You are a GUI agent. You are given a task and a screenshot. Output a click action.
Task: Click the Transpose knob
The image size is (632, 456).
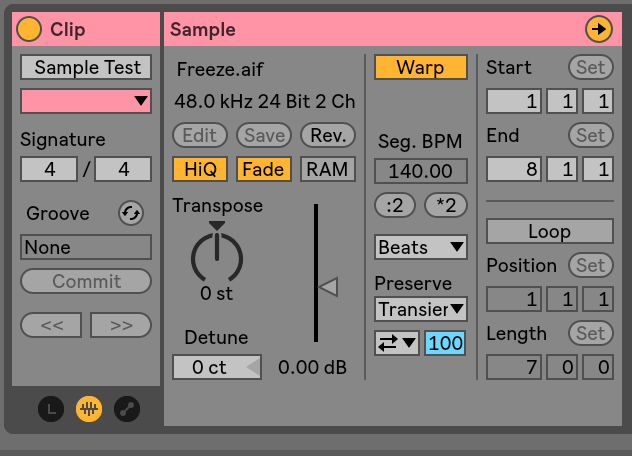pyautogui.click(x=217, y=257)
